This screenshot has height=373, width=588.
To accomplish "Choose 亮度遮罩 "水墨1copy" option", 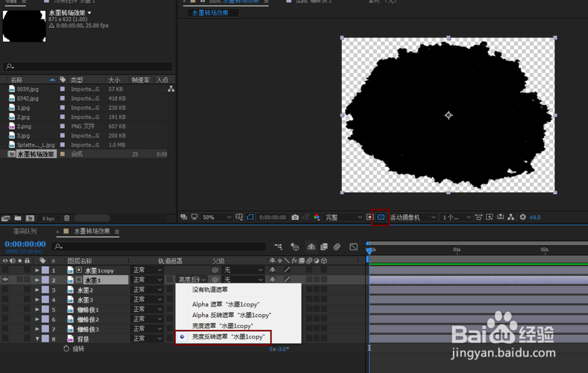I will [x=223, y=326].
